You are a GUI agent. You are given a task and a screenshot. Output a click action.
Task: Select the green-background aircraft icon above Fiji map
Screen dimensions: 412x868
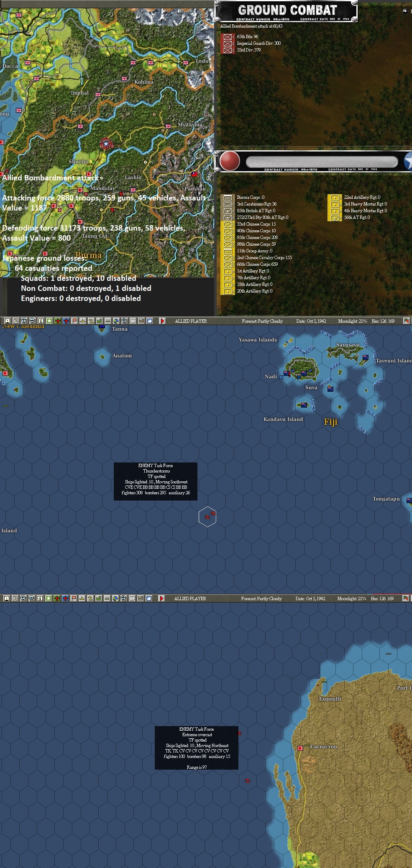click(x=58, y=321)
